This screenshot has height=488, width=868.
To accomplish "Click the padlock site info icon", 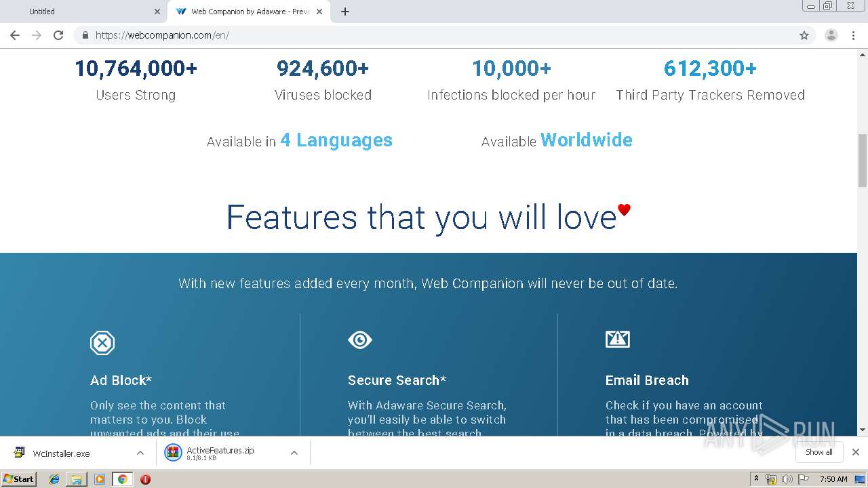I will (x=85, y=35).
